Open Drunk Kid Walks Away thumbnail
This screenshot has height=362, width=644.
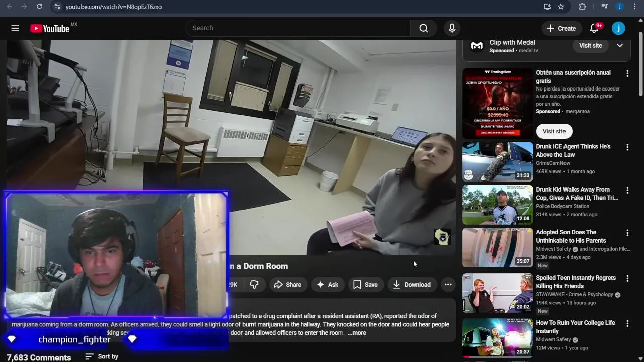click(498, 205)
